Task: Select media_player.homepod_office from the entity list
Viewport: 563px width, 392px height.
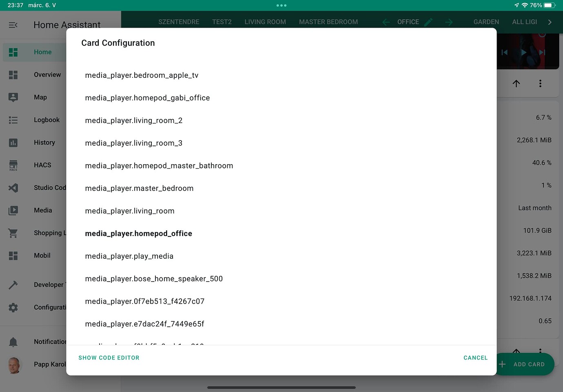Action: [138, 233]
